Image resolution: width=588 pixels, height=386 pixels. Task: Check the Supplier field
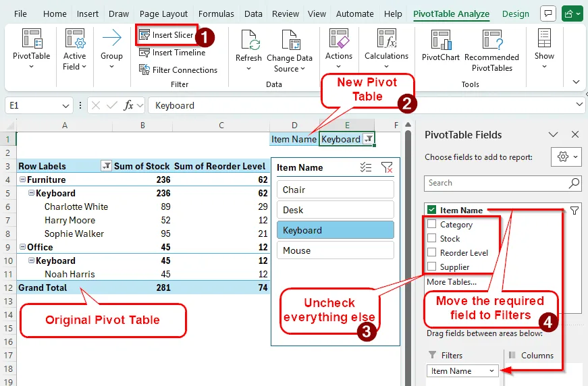click(431, 267)
